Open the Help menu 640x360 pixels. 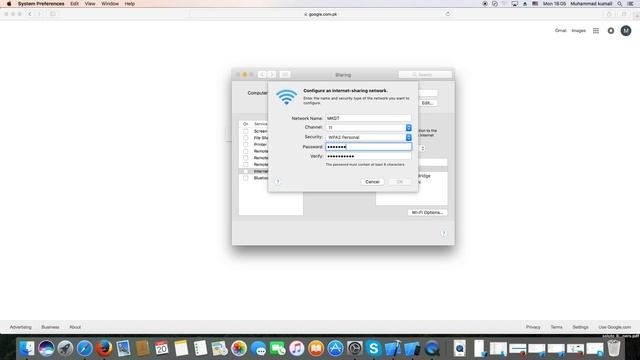pos(129,4)
